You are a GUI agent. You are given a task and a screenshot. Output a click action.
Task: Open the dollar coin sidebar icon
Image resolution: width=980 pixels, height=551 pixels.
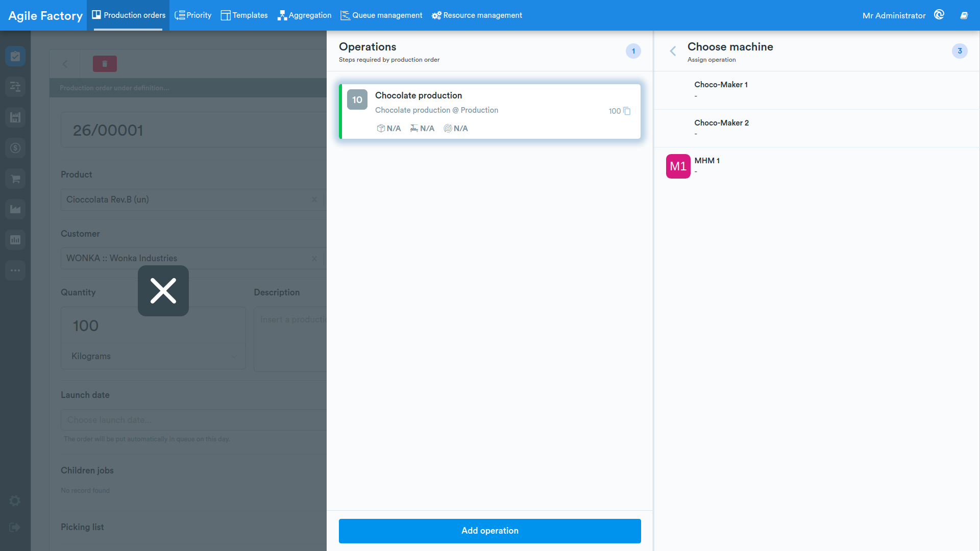coord(15,148)
